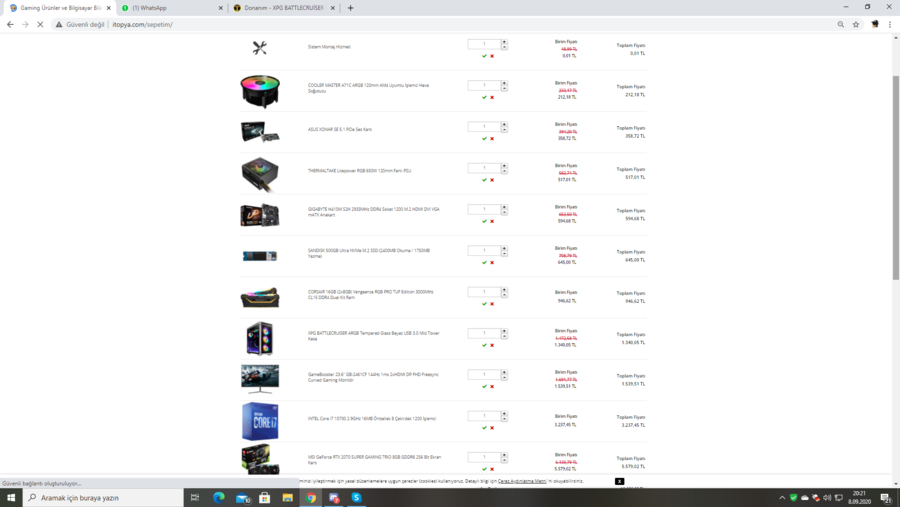The width and height of the screenshot is (900, 507).
Task: Click quantity field for MSI GeForce RTX 2070
Action: 484,457
